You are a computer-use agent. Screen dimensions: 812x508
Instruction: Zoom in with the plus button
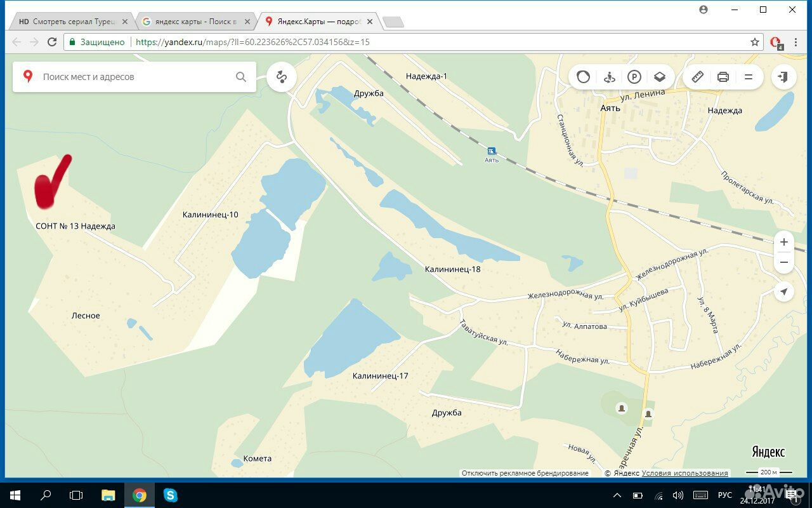[x=784, y=242]
